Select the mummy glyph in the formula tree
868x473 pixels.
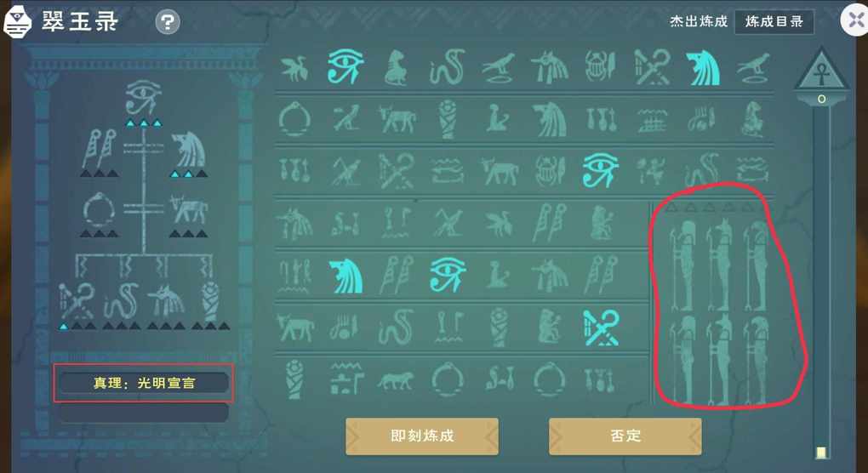click(x=210, y=301)
